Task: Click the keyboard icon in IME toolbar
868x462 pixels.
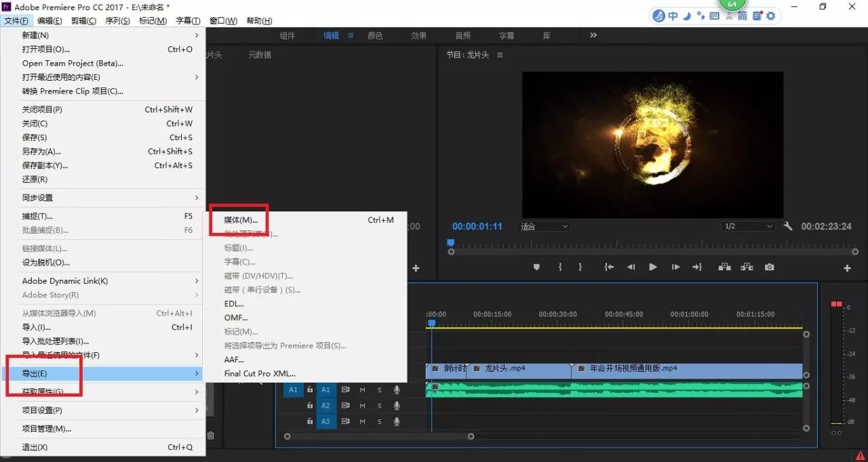Action: coord(714,16)
